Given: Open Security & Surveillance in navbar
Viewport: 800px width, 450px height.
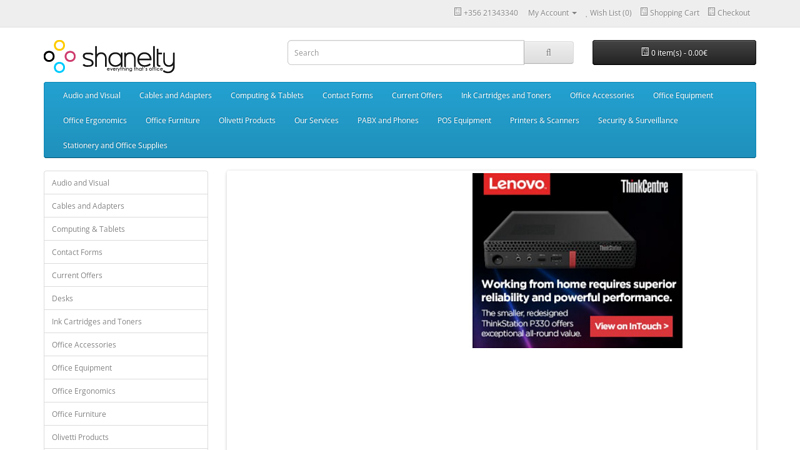Looking at the screenshot, I should [x=638, y=120].
